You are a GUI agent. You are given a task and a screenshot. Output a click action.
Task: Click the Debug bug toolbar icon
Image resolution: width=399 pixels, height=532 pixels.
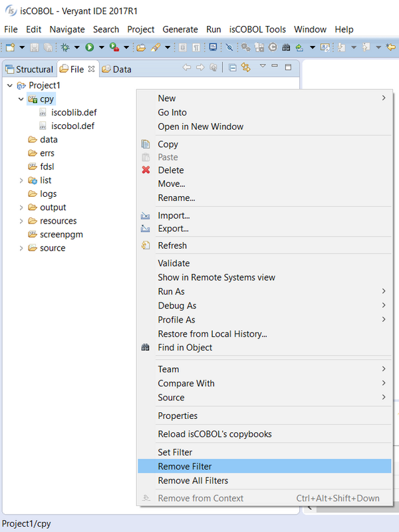coord(65,47)
